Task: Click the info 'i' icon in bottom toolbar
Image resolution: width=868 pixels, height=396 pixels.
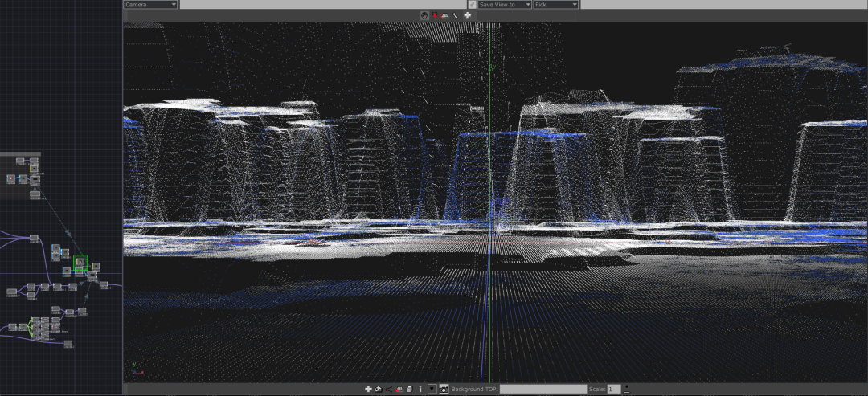Action: click(x=420, y=390)
